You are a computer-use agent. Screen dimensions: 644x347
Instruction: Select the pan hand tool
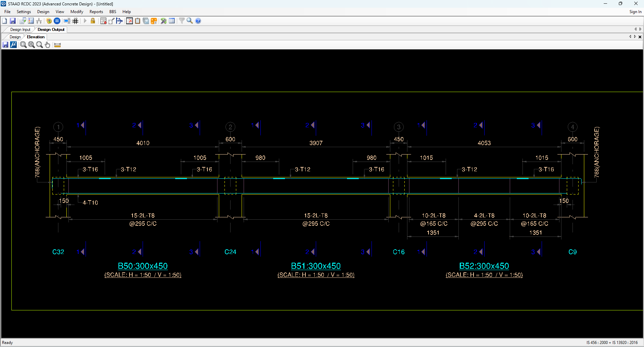click(48, 45)
